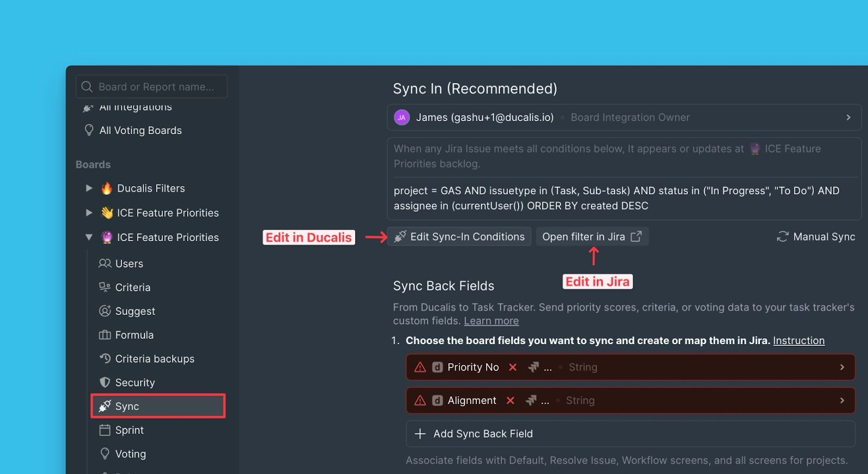Screen dimensions: 868x474
Task: Open the Alignment field row chevron
Action: tap(842, 401)
